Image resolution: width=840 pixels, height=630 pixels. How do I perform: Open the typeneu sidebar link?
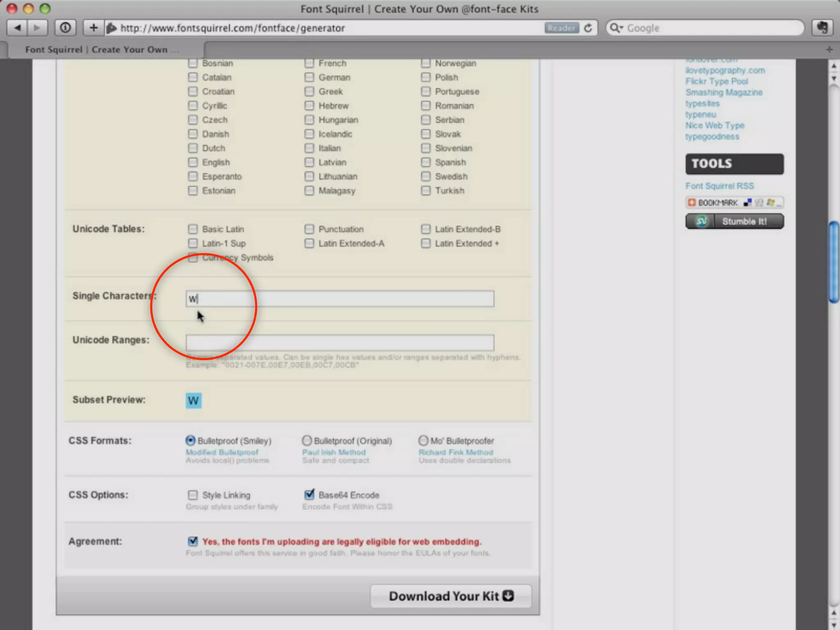pyautogui.click(x=701, y=114)
